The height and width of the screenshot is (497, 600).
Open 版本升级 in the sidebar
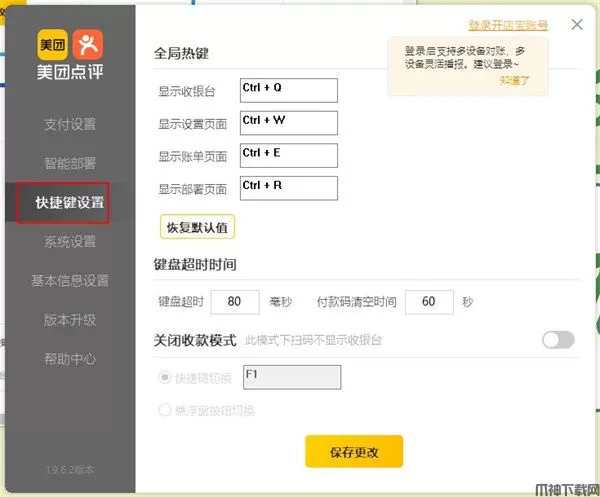pyautogui.click(x=70, y=319)
